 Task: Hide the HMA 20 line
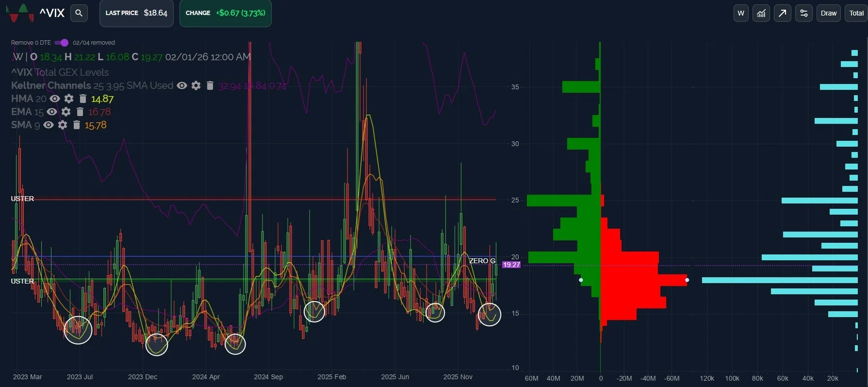click(x=55, y=99)
